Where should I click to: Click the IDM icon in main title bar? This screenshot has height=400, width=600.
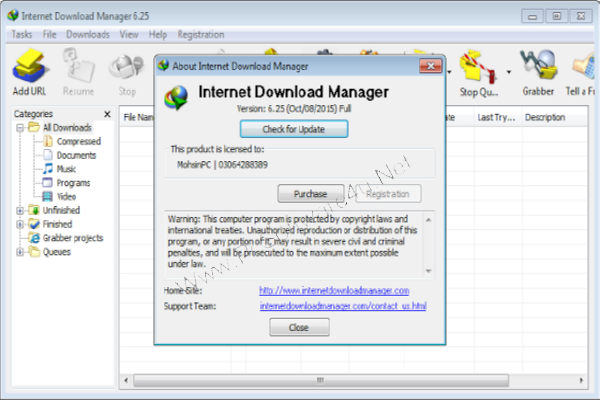[13, 16]
